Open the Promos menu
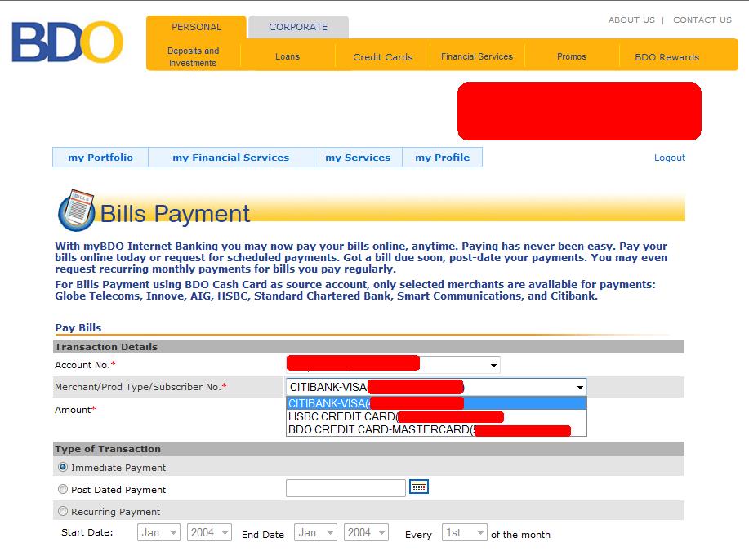This screenshot has height=560, width=749. [571, 57]
